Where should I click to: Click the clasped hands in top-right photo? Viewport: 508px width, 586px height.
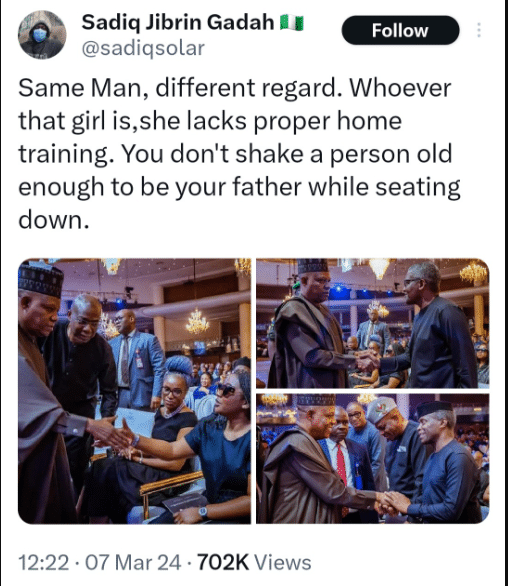[x=368, y=360]
